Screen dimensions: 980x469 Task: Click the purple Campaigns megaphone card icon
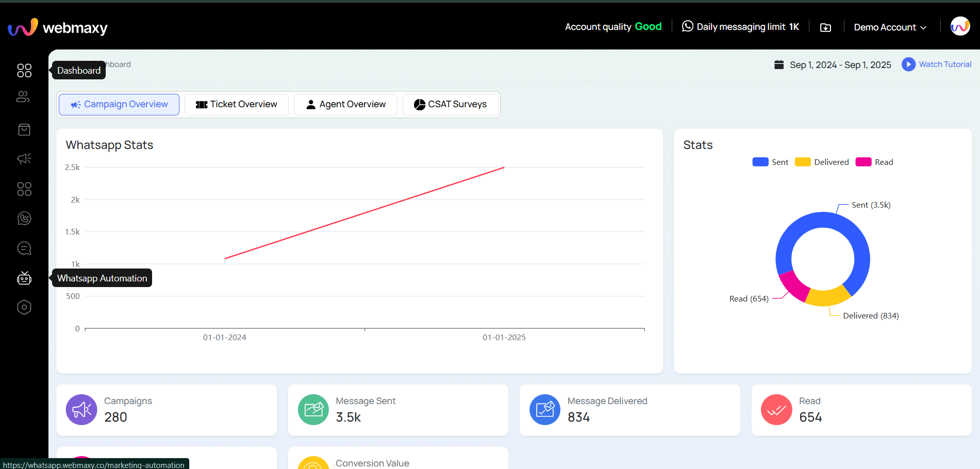pyautogui.click(x=81, y=410)
